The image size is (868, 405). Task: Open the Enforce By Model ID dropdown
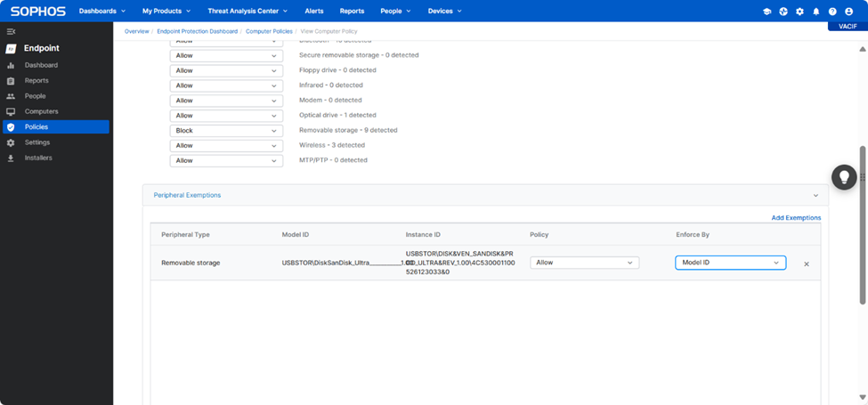pyautogui.click(x=730, y=263)
